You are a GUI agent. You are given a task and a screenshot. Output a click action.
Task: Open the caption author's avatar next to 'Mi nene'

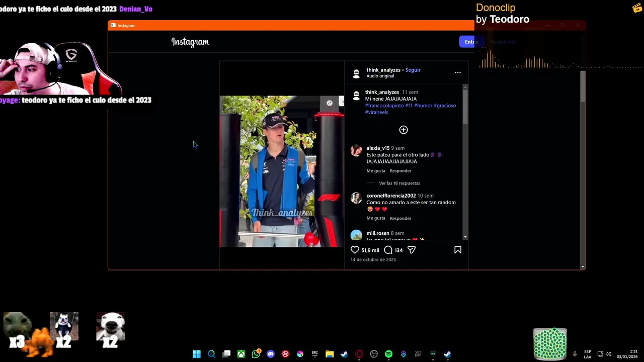click(356, 95)
